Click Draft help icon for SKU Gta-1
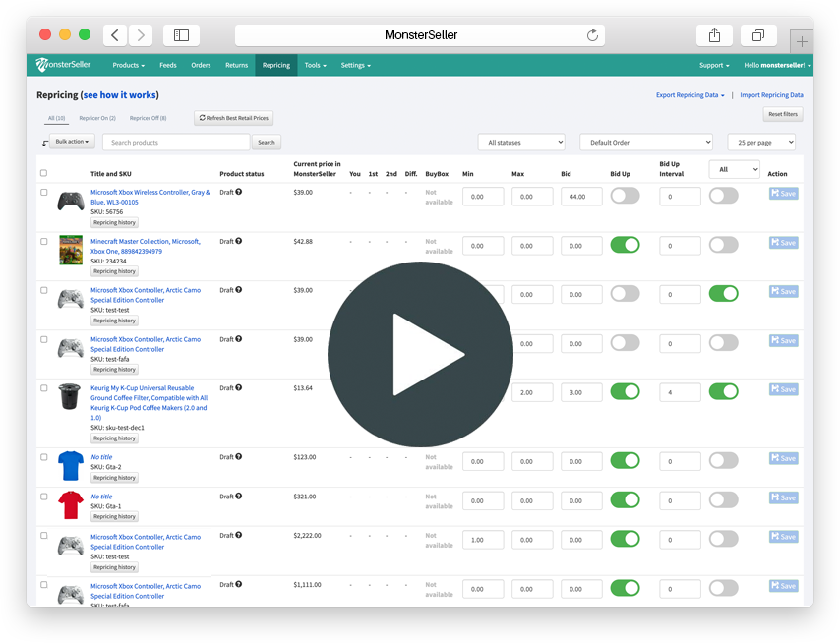 point(239,497)
